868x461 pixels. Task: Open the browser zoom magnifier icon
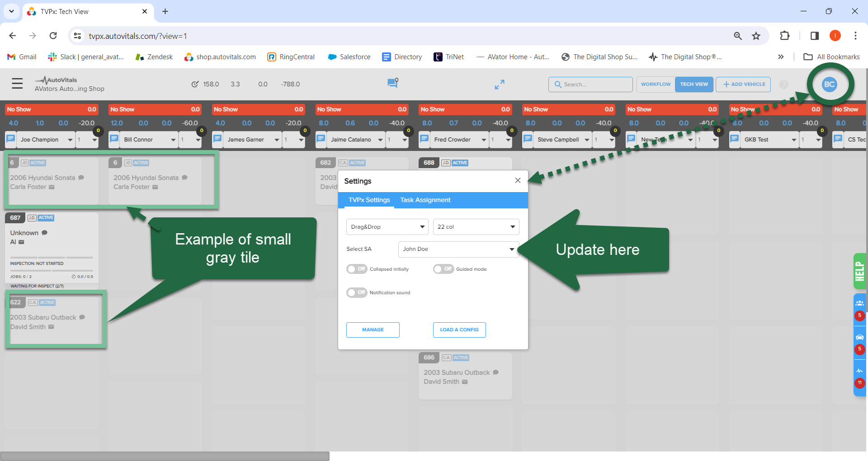[738, 36]
